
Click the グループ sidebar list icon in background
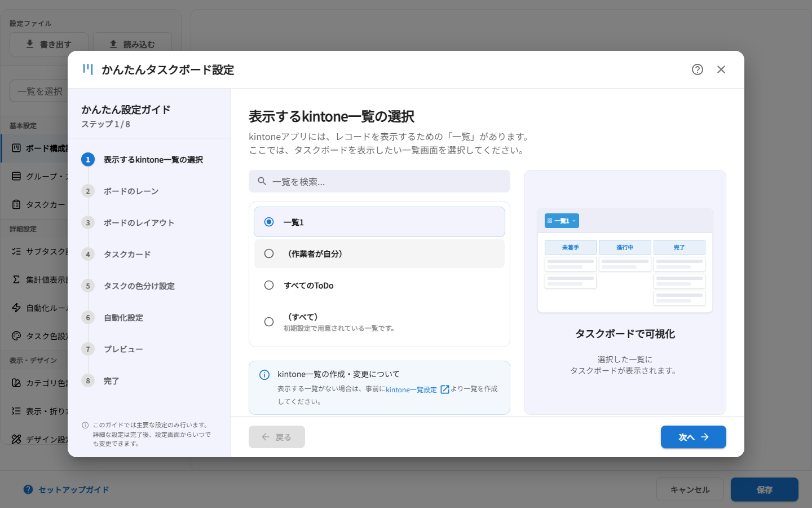(x=16, y=176)
